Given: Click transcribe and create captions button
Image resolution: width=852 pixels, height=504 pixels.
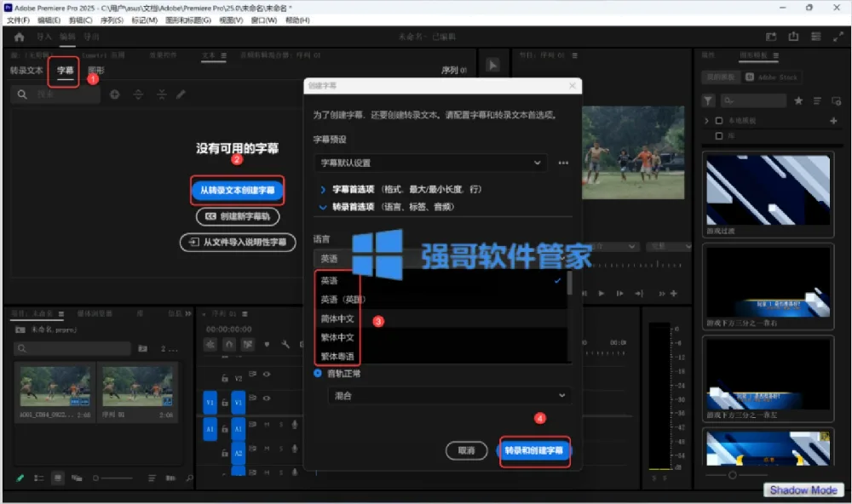Looking at the screenshot, I should click(x=534, y=450).
